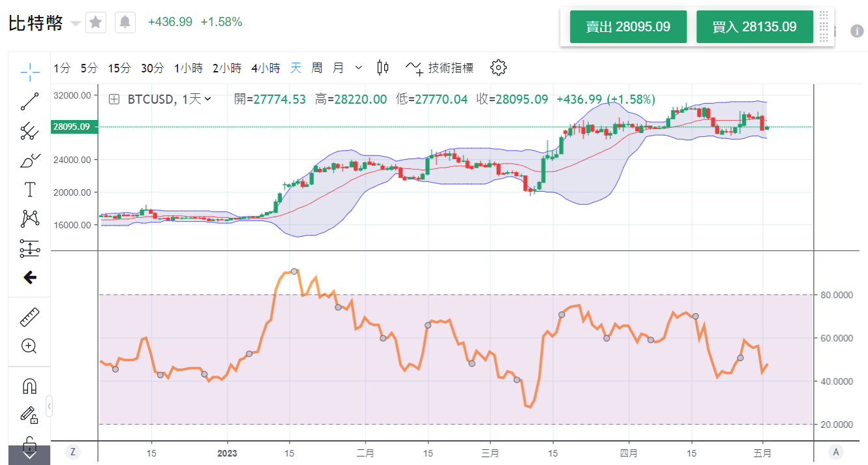The width and height of the screenshot is (868, 465).
Task: Open the more time intervals chevron after 月
Action: (x=359, y=68)
